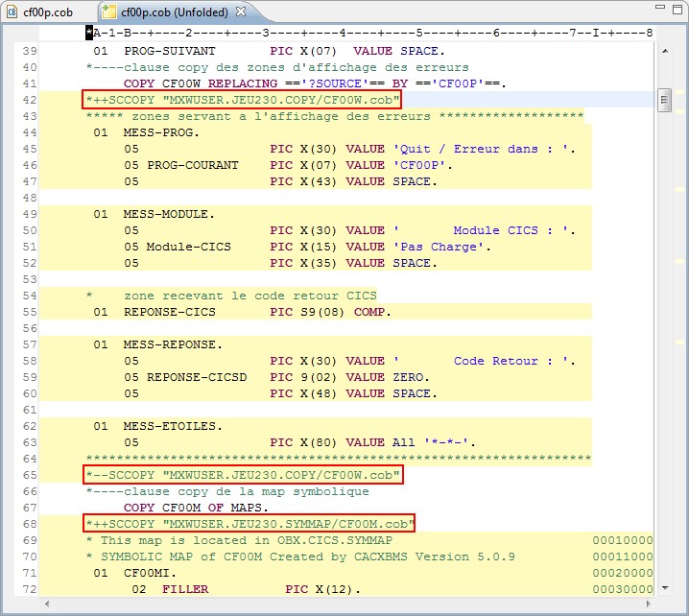Click the vertical scrollbar down arrow
The width and height of the screenshot is (689, 616).
[665, 587]
